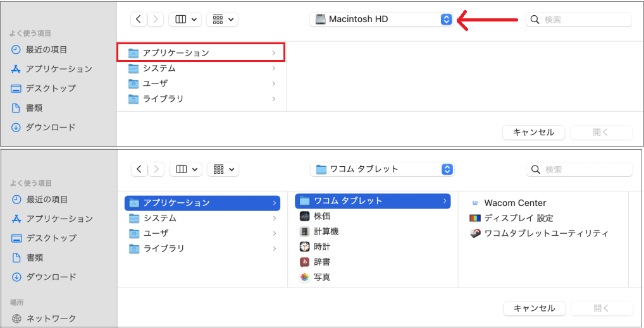Open grouping options menu in Macintosh HD dialog

coord(222,20)
